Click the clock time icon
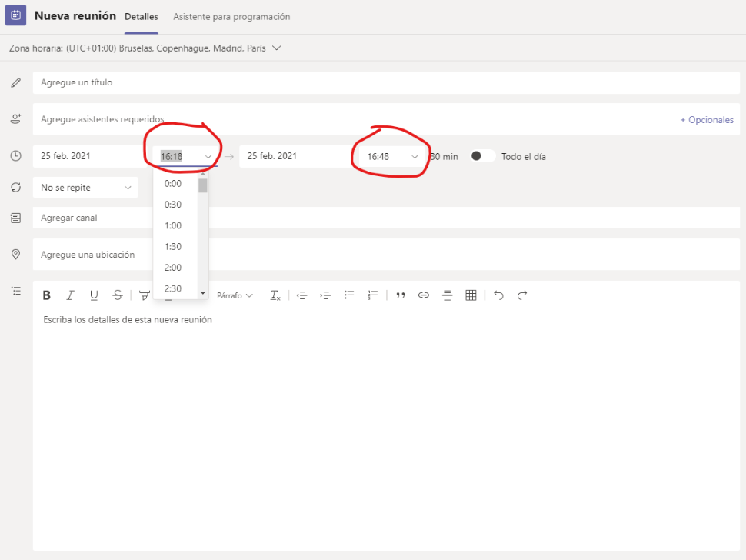Screen dimensions: 746x560 click(15, 156)
